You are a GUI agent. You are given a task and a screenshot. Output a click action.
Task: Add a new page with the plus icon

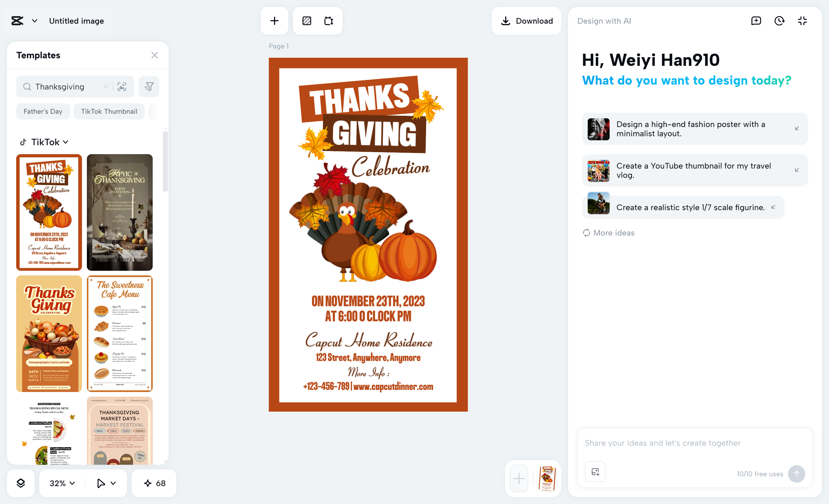pos(274,20)
